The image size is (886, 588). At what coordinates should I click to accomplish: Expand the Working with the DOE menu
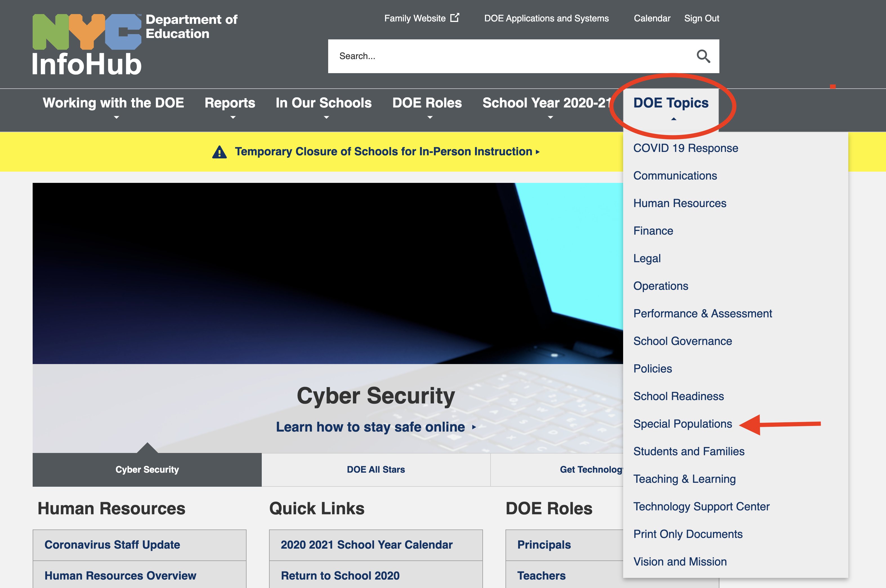(113, 103)
